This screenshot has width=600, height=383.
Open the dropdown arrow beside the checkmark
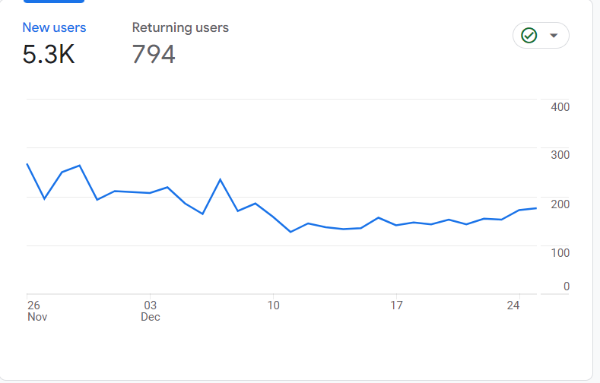click(x=553, y=36)
